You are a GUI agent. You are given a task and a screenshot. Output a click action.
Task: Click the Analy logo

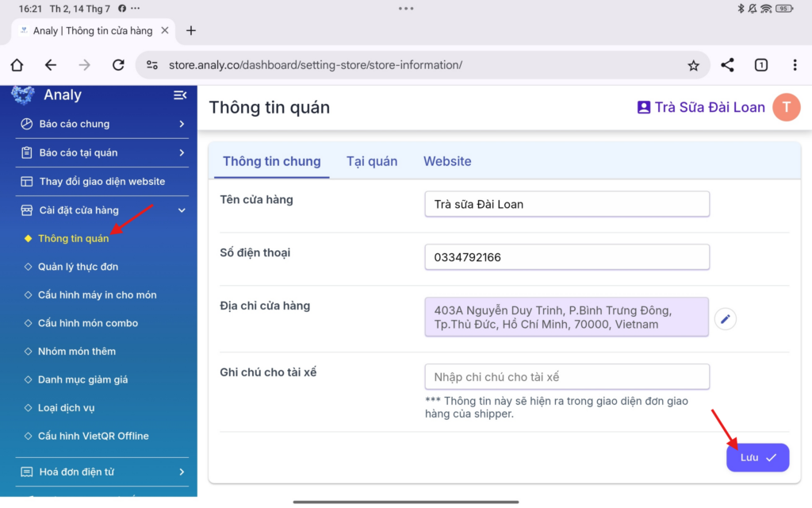click(x=23, y=95)
